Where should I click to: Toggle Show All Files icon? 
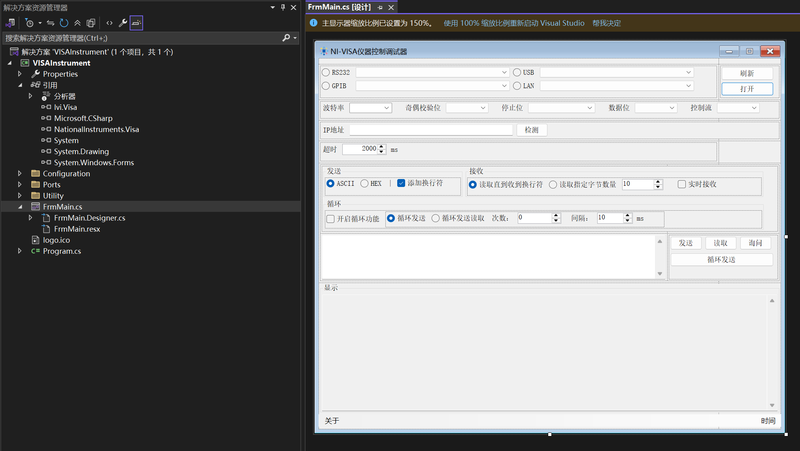91,23
